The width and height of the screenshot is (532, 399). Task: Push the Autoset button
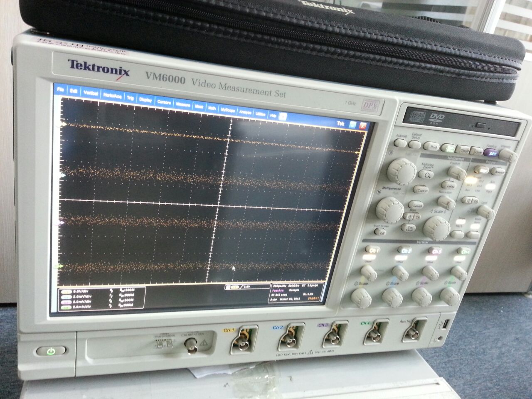pyautogui.click(x=400, y=143)
